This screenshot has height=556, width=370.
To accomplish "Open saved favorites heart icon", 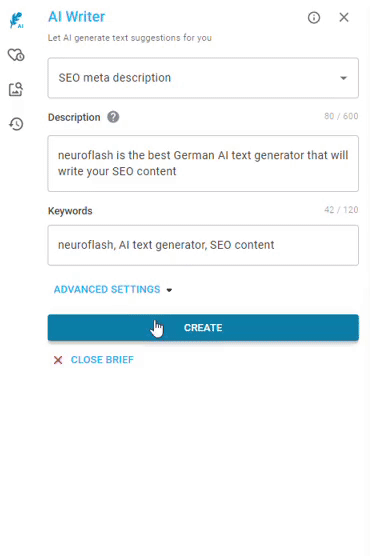I will coord(16,55).
